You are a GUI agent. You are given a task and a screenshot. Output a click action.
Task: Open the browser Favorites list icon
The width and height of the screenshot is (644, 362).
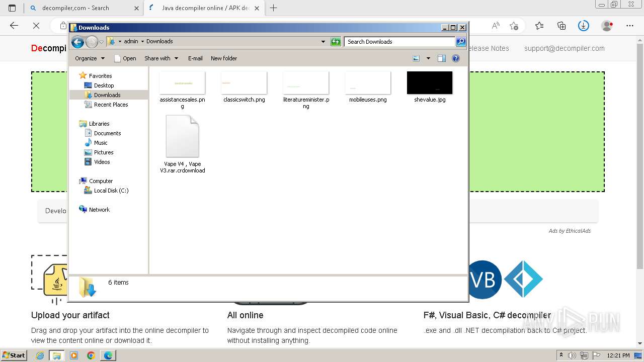pyautogui.click(x=539, y=26)
